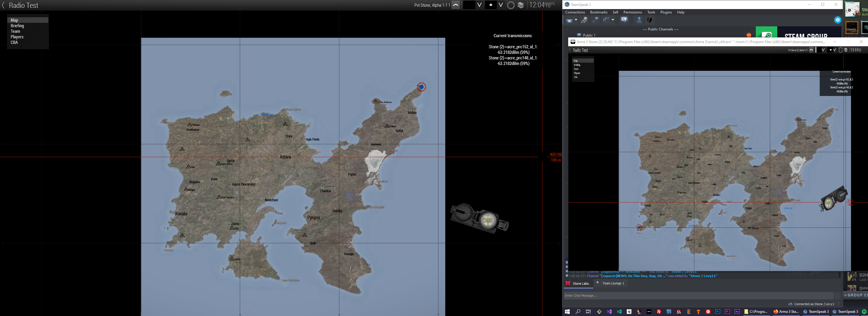The width and height of the screenshot is (868, 316).
Task: Click the wolf theme icon in TeamSpeak toolbar
Action: 650,20
